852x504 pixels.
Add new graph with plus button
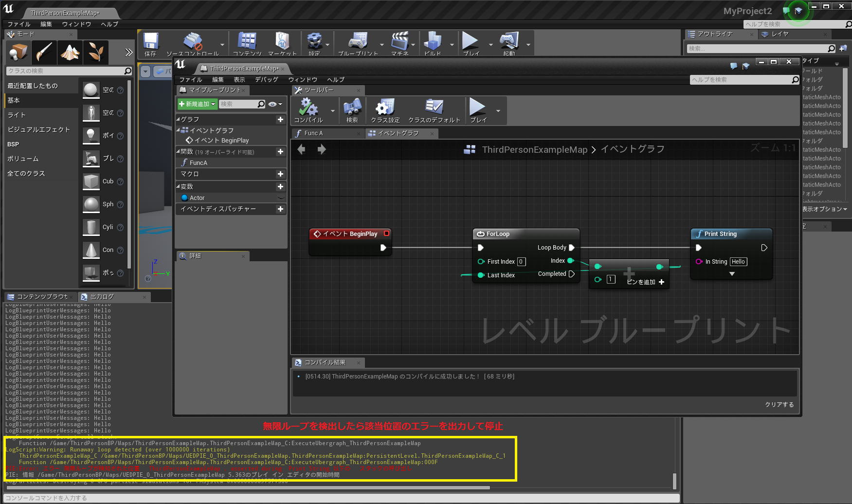[x=280, y=119]
